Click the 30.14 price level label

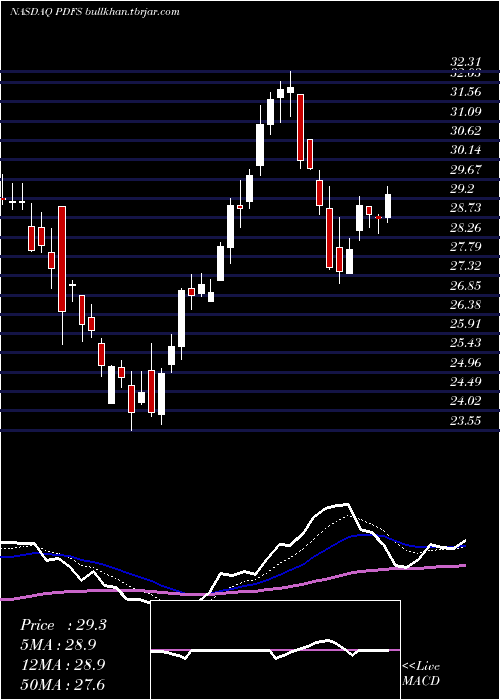(x=466, y=150)
